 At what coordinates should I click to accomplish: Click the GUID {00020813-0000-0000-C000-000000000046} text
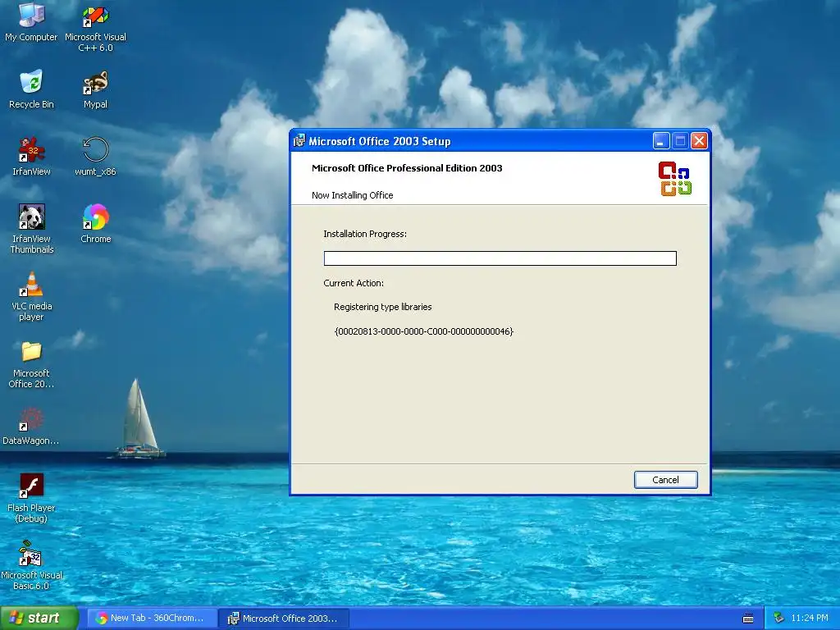tap(424, 331)
